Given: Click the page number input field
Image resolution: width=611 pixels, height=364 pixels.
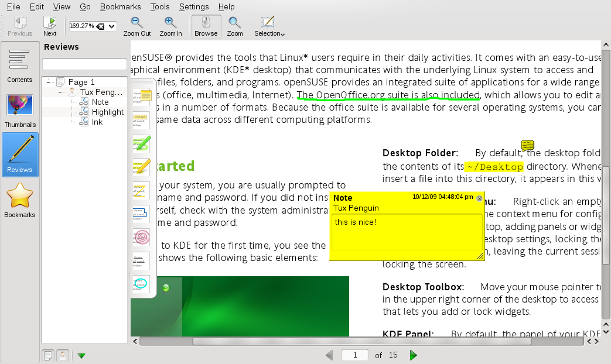Looking at the screenshot, I should point(354,355).
